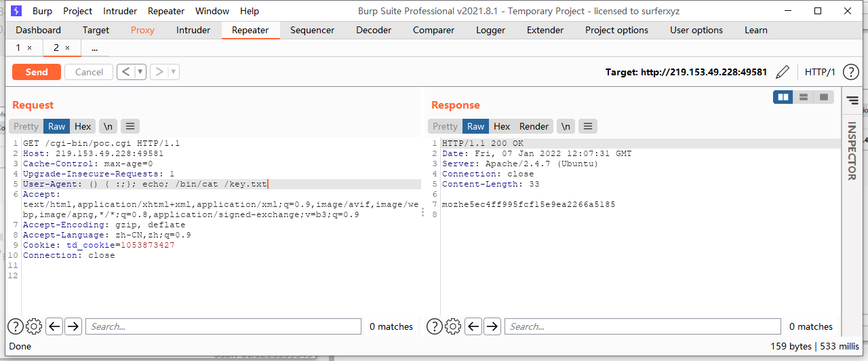Click the response search field

(643, 326)
